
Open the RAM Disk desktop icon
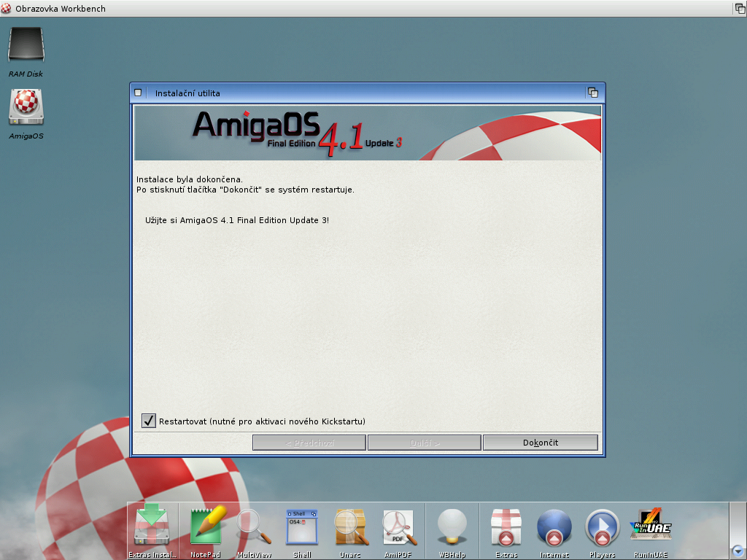pos(26,44)
